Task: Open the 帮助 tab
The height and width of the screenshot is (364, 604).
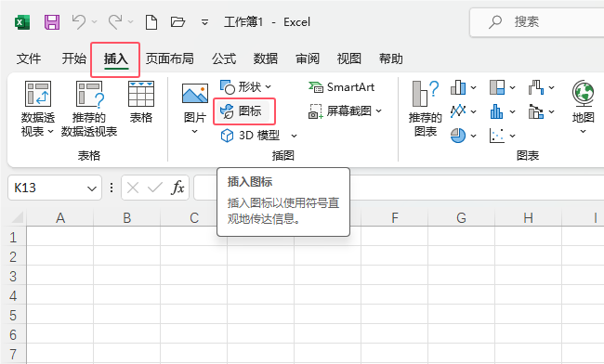Action: point(390,58)
